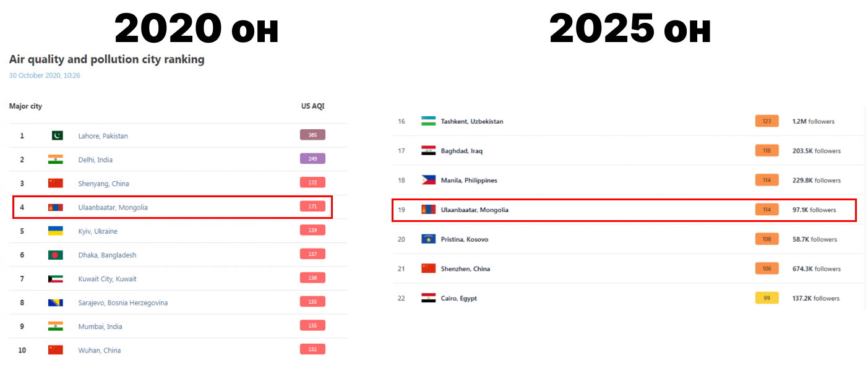Click the Mongolia flag in 2020 ranking
Image resolution: width=868 pixels, height=371 pixels.
point(56,207)
